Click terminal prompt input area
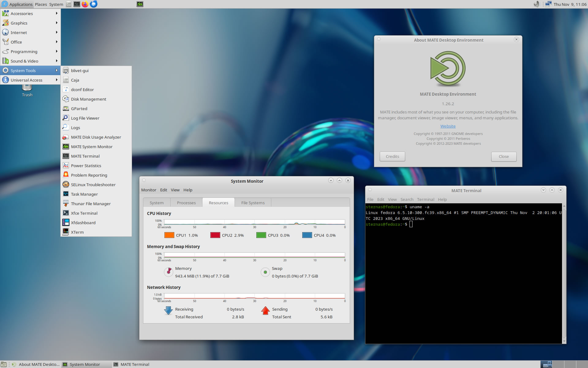The height and width of the screenshot is (368, 588). [411, 224]
